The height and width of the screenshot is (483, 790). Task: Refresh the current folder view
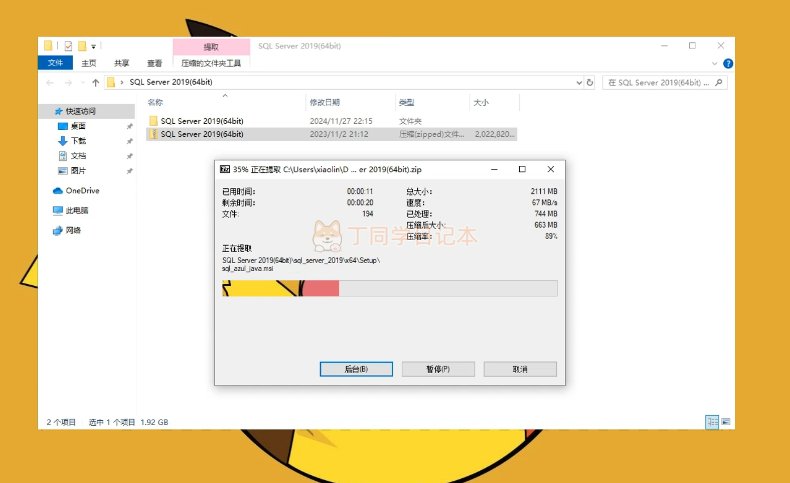tap(590, 83)
